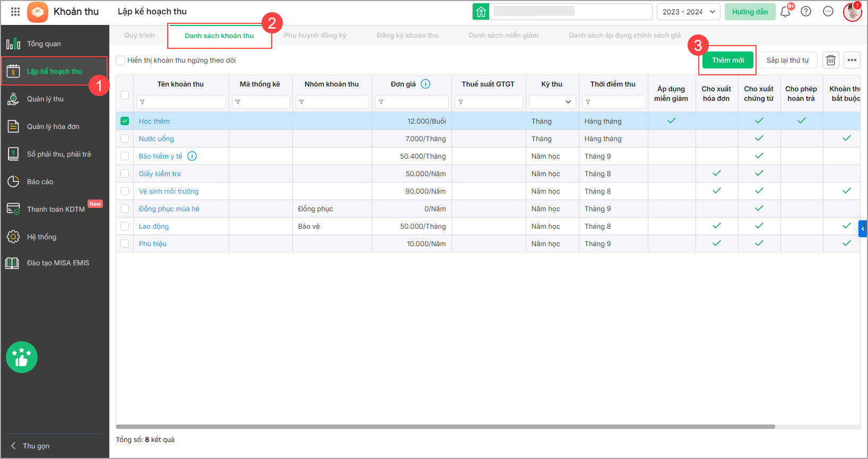Open the Lao động fee link
868x459 pixels.
[x=154, y=226]
